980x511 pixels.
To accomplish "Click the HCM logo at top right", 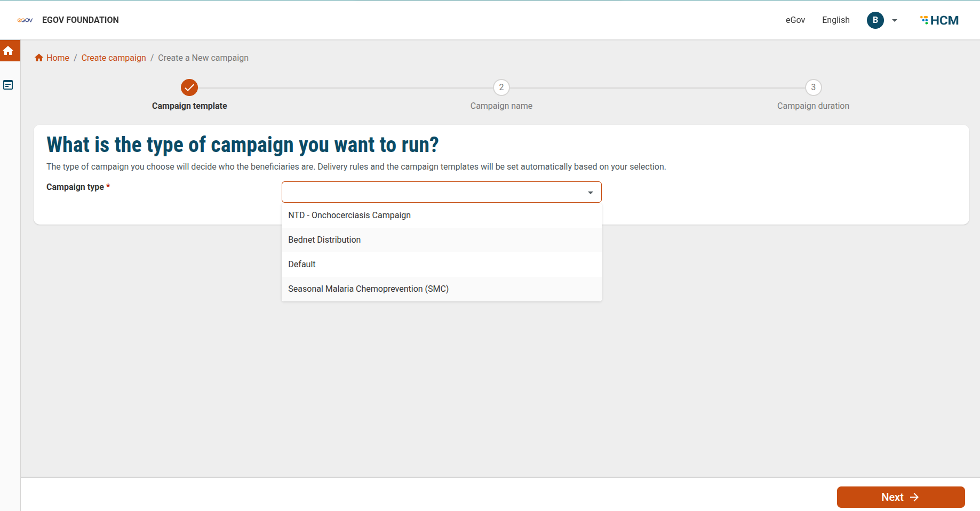I will tap(939, 20).
